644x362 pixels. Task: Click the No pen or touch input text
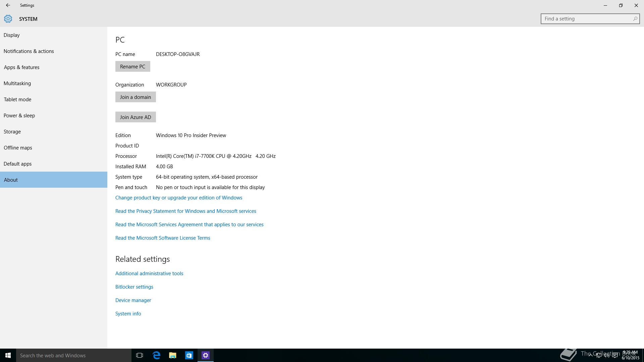(x=210, y=187)
